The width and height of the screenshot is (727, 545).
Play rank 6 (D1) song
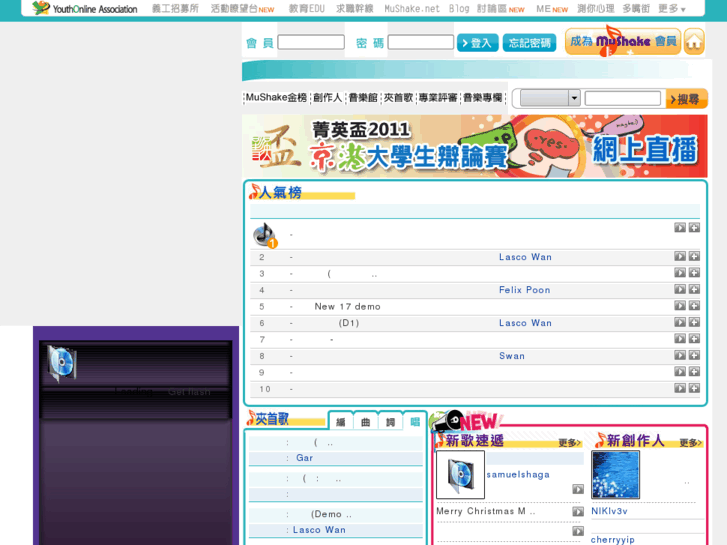tap(680, 322)
